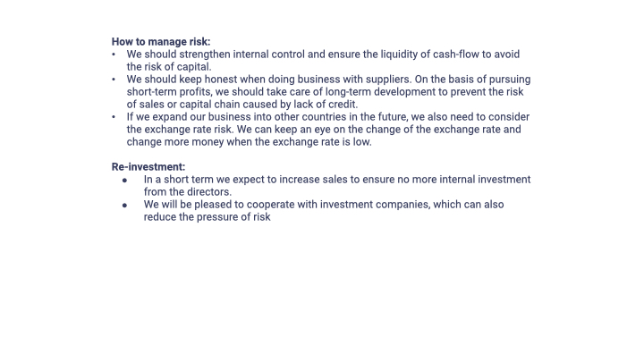Viewport: 644px width, 362px height.
Task: Click the "Re-investment:" heading
Action: [148, 167]
